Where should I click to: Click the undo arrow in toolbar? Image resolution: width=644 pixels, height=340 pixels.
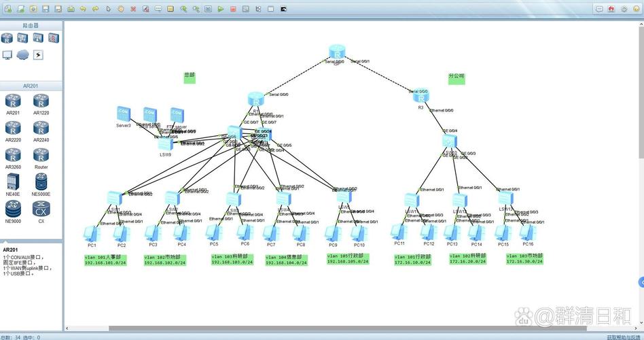point(83,9)
